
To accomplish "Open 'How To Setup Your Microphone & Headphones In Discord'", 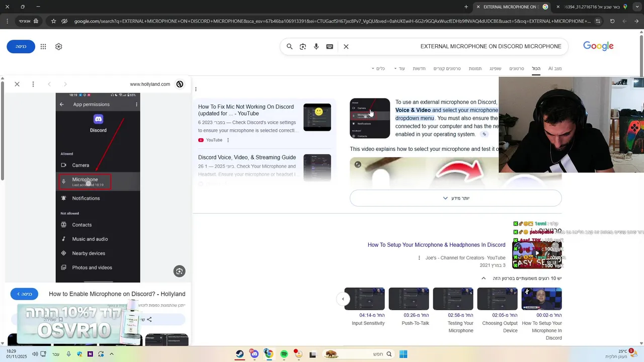I will click(436, 245).
